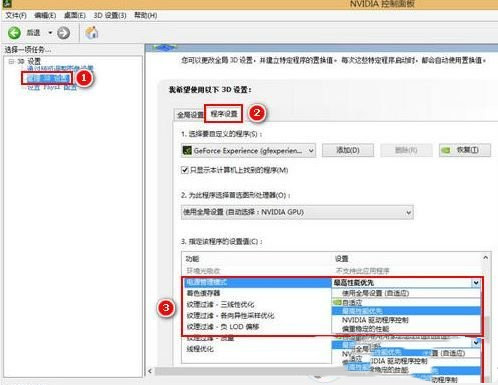Click the Forward arrow icon in the toolbar
Image resolution: width=498 pixels, height=385 pixels.
point(63,33)
